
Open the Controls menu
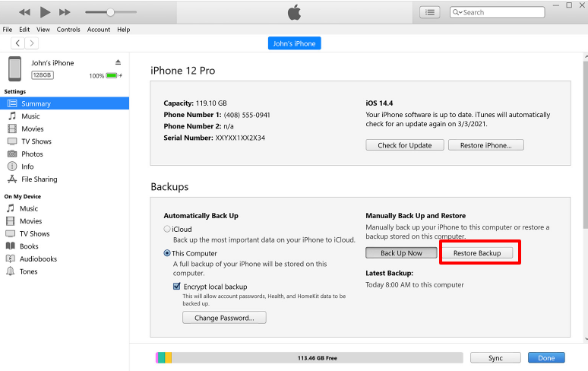tap(68, 29)
